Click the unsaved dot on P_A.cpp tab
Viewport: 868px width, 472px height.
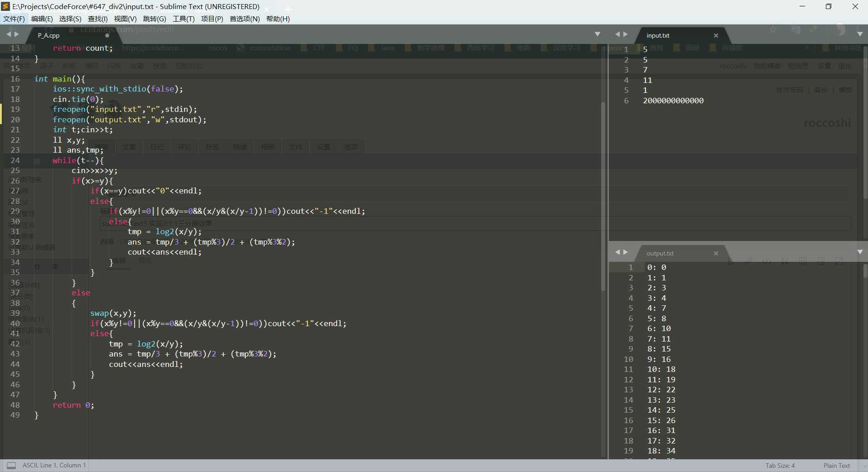point(107,35)
